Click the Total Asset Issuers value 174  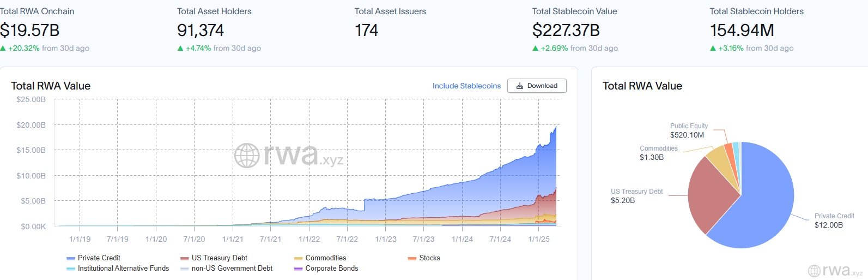click(366, 31)
